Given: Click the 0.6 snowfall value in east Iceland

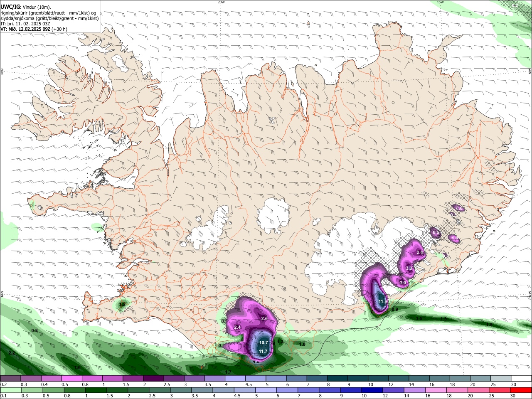Looking at the screenshot, I should tap(459, 208).
